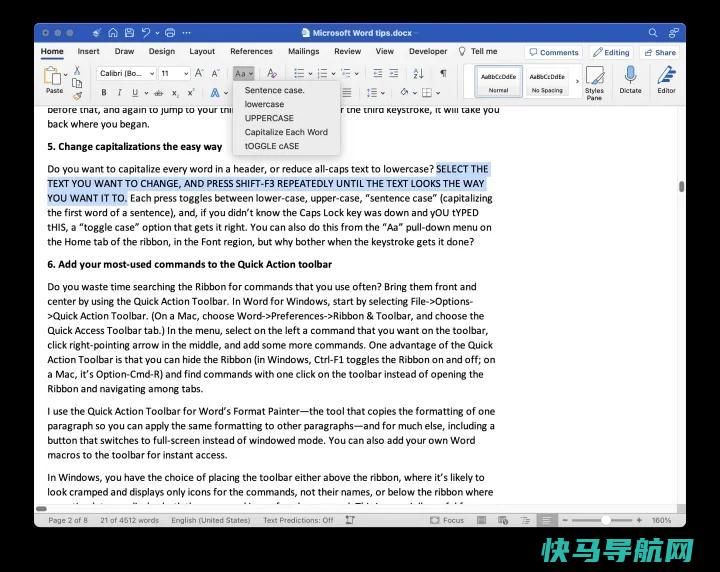Switch to Outline view in status bar

(x=525, y=520)
